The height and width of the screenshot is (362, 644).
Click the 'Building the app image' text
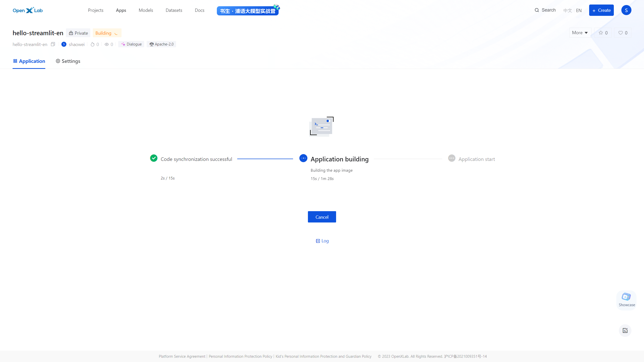click(x=332, y=170)
